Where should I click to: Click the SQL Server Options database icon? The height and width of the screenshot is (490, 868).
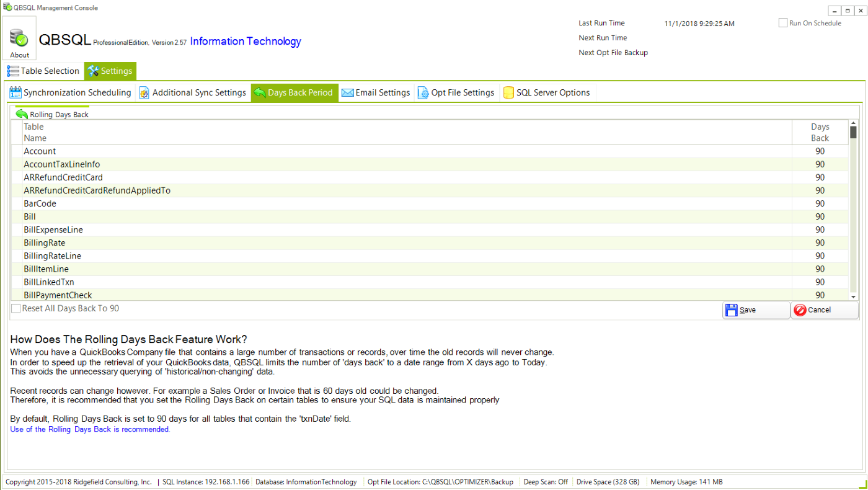coord(508,93)
